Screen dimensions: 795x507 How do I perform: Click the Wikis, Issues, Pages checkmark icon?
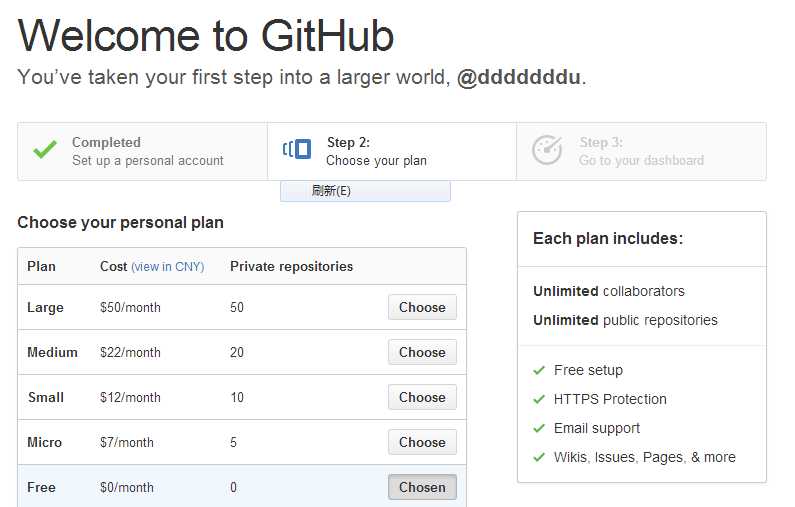coord(539,457)
